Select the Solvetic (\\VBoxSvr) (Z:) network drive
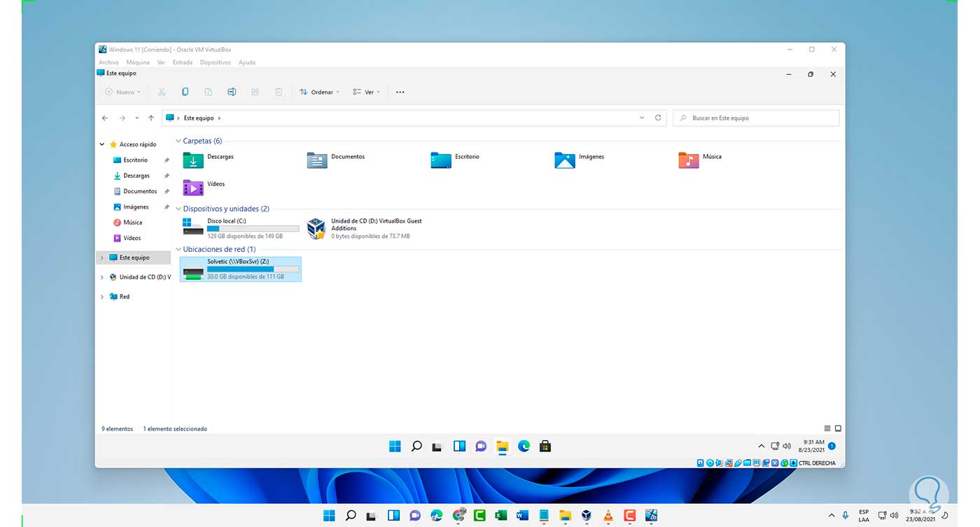 241,269
